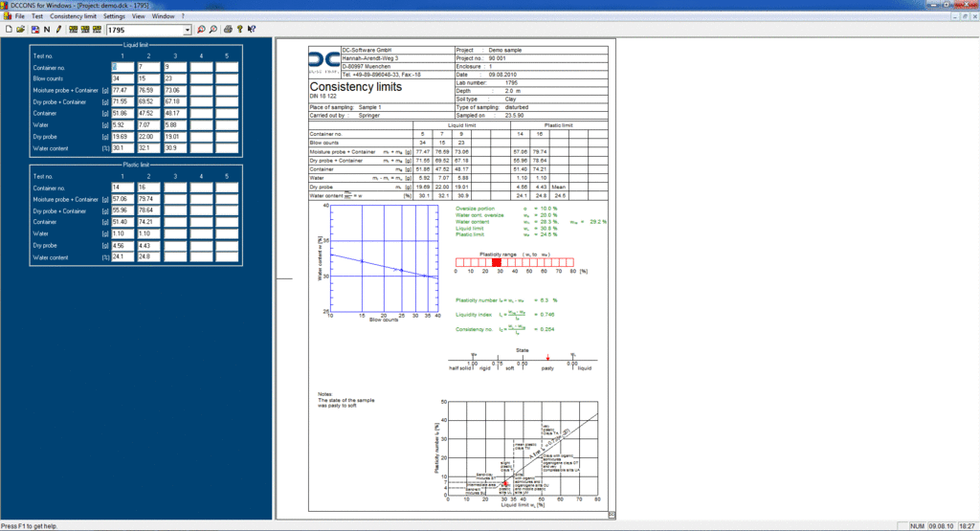Viewport: 980px width, 531px height.
Task: Click Plastic limit Container no. field showing 14
Action: [x=122, y=188]
